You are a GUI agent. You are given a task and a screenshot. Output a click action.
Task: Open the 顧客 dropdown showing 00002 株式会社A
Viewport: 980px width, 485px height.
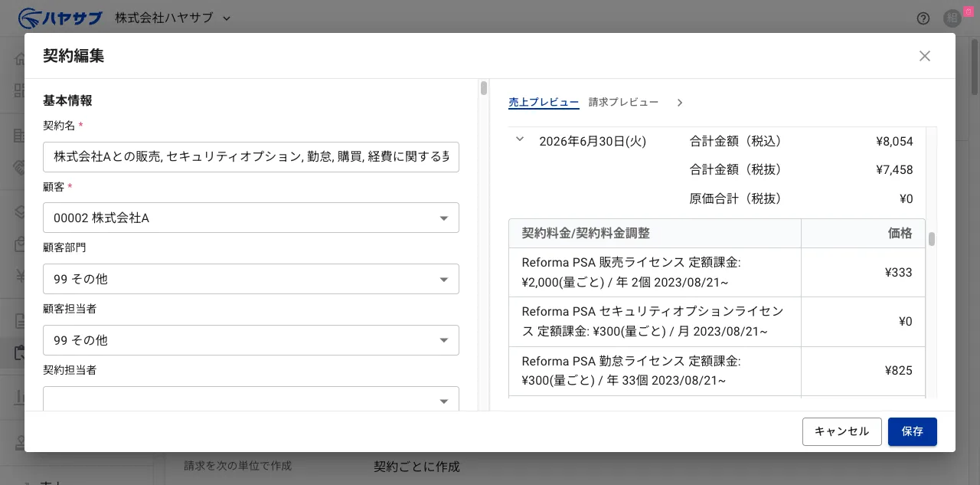[x=251, y=218]
